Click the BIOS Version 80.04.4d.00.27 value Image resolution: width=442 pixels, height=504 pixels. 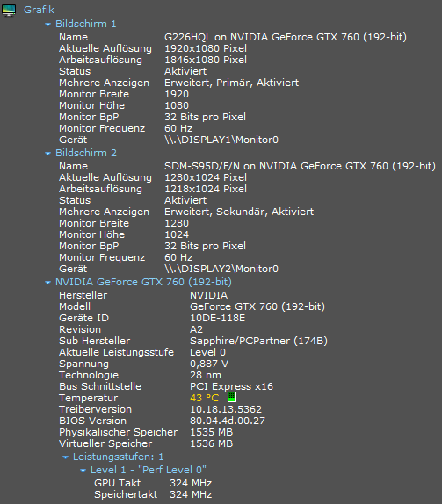pyautogui.click(x=228, y=421)
